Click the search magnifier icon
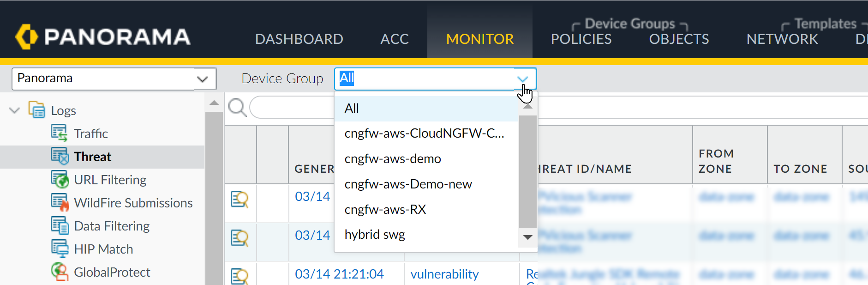Viewport: 868px width, 285px height. (237, 108)
